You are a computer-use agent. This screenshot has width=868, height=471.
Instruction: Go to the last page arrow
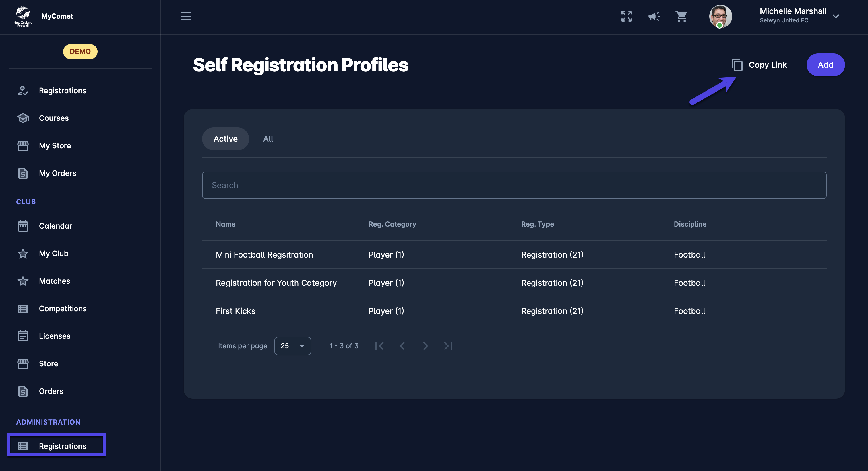[448, 346]
